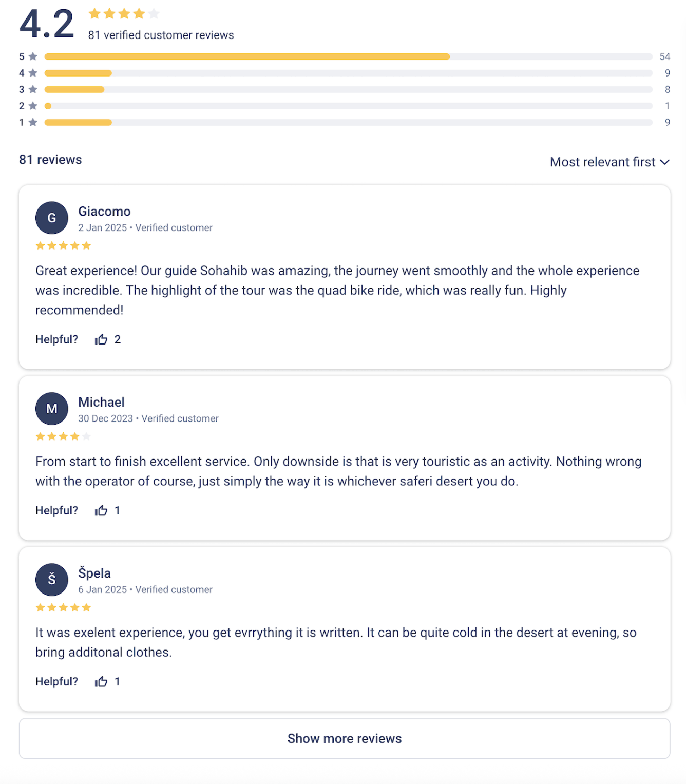Click thumbs-up icon on Michael's review
686x784 pixels.
coord(101,510)
